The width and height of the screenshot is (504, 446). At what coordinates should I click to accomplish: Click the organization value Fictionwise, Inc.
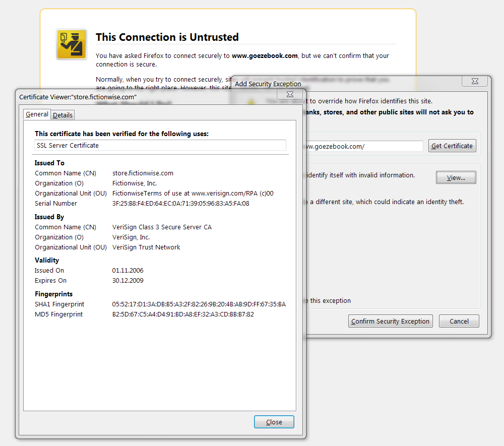[x=135, y=183]
